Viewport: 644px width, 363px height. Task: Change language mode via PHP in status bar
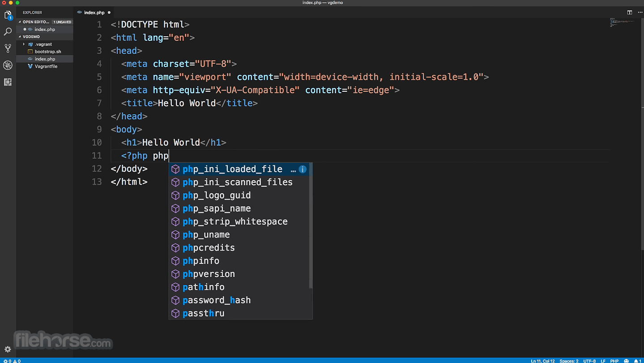[614, 361]
